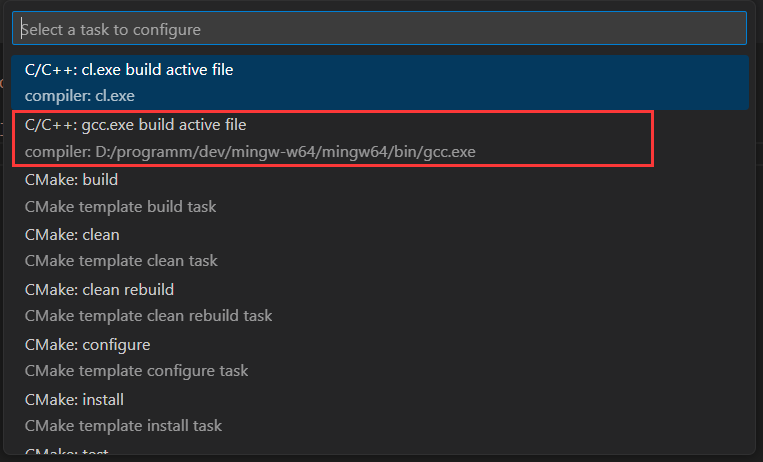The width and height of the screenshot is (763, 462).
Task: Click the "Select a task to configure" input
Action: point(380,29)
